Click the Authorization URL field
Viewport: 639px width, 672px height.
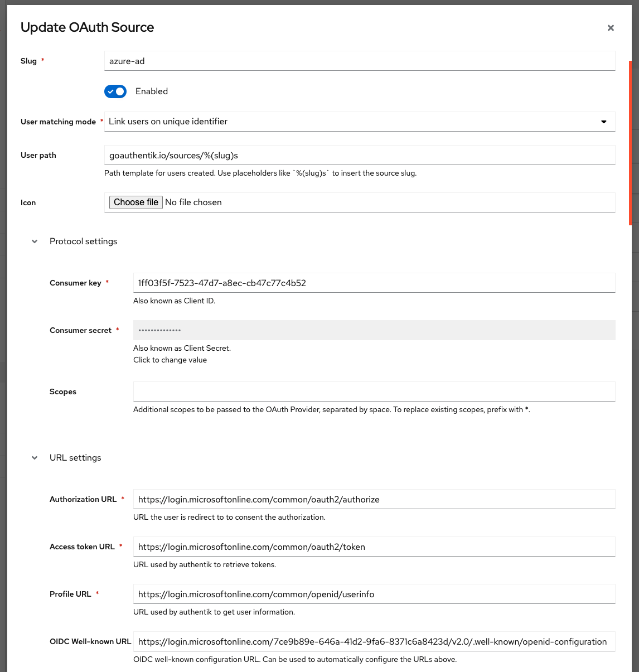tap(374, 500)
